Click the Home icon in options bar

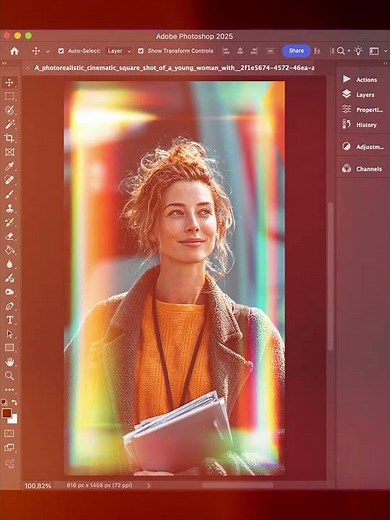pos(14,51)
